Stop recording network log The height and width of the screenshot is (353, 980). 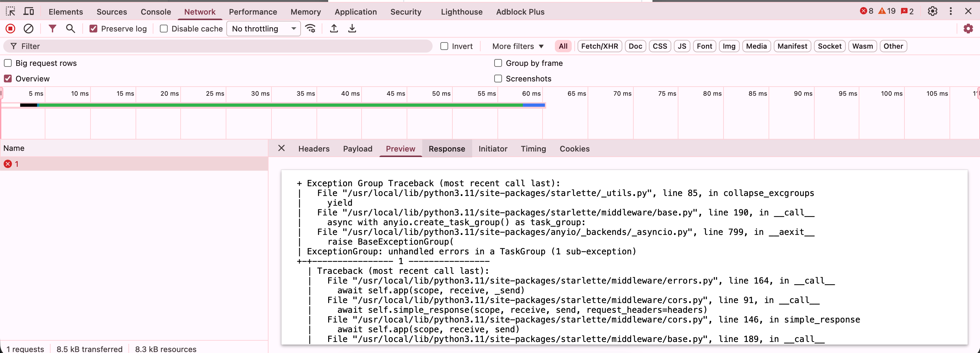click(x=10, y=29)
